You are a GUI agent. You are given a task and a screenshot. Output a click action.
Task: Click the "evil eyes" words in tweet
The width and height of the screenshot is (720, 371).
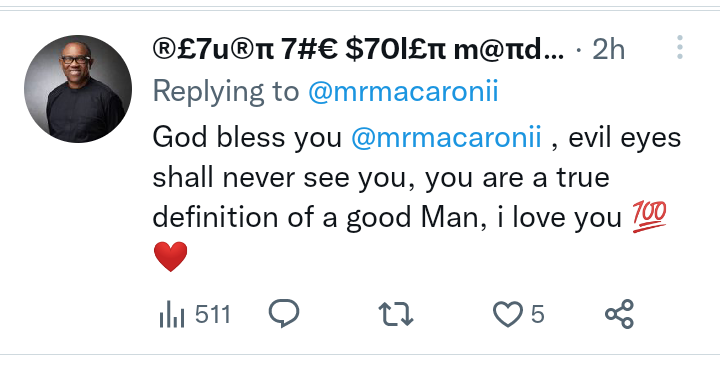[624, 137]
